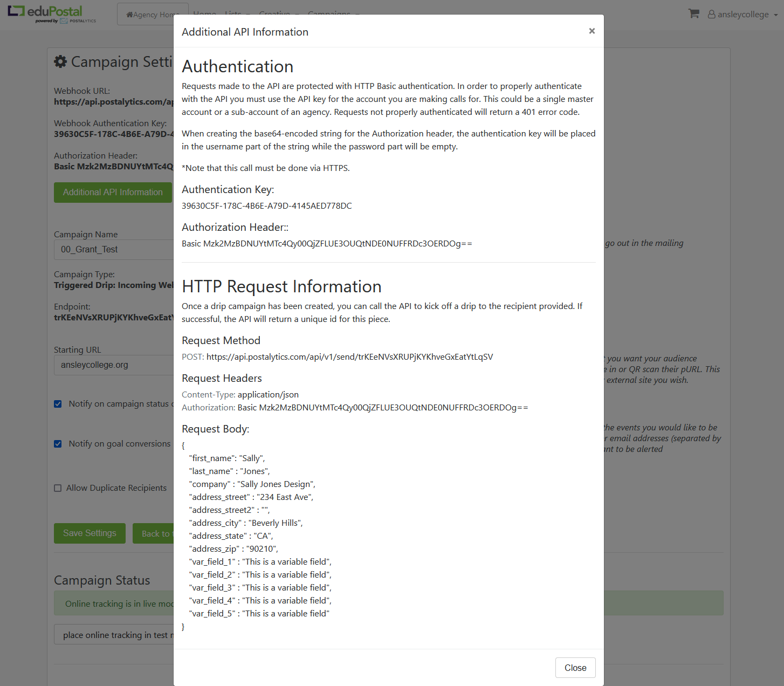Viewport: 784px width, 686px height.
Task: Click the HTTP Request Information heading
Action: click(281, 286)
